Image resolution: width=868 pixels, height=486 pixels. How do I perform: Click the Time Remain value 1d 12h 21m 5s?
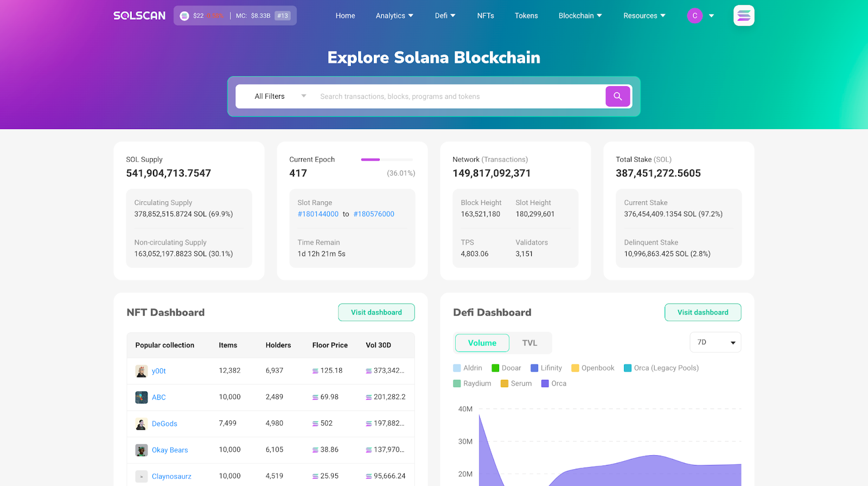(x=321, y=254)
